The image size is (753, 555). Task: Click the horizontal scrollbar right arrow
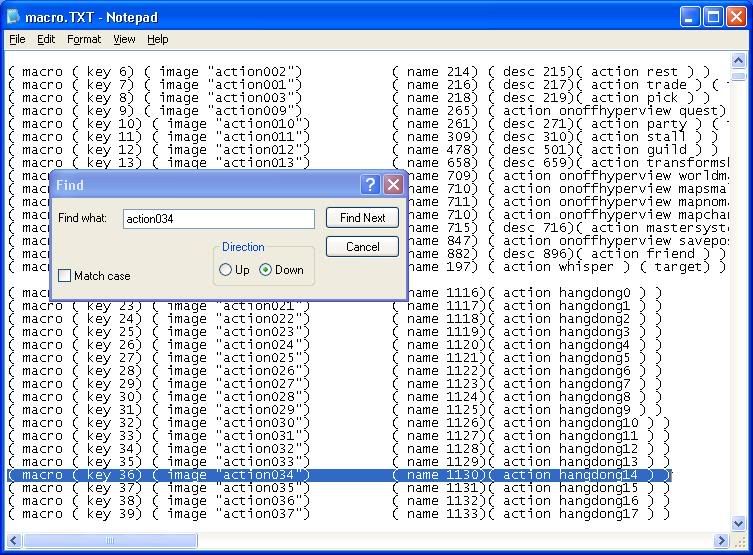(722, 541)
